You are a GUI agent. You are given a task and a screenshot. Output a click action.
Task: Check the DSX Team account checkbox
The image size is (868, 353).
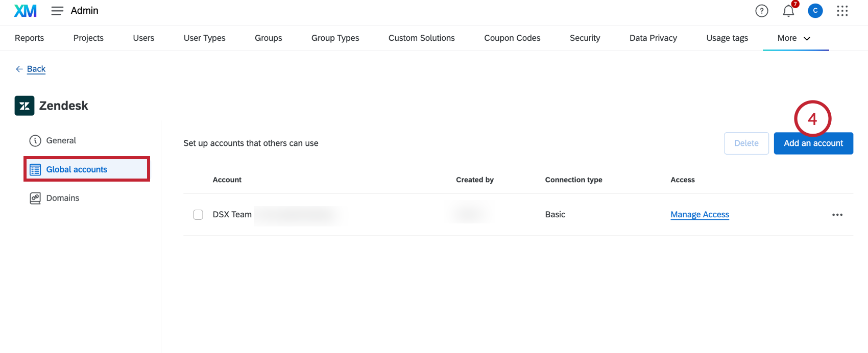point(198,215)
